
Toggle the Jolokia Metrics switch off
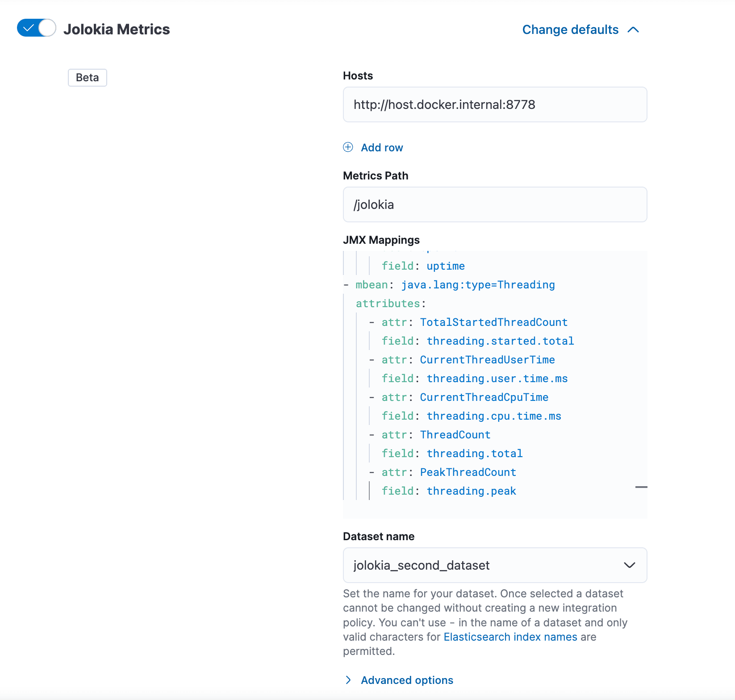point(36,28)
